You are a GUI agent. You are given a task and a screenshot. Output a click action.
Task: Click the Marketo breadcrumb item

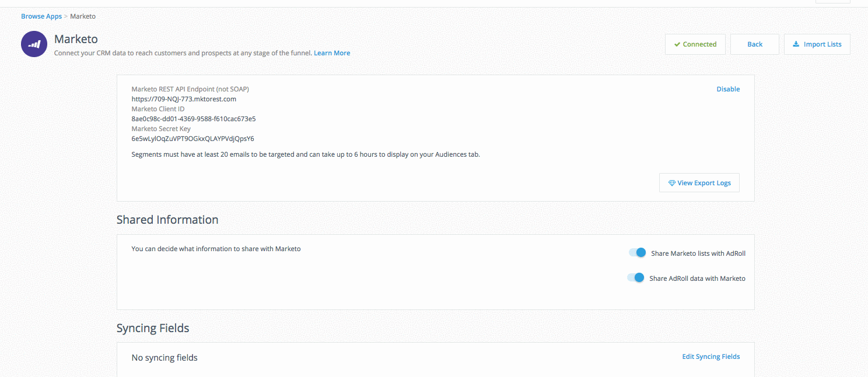coord(83,16)
